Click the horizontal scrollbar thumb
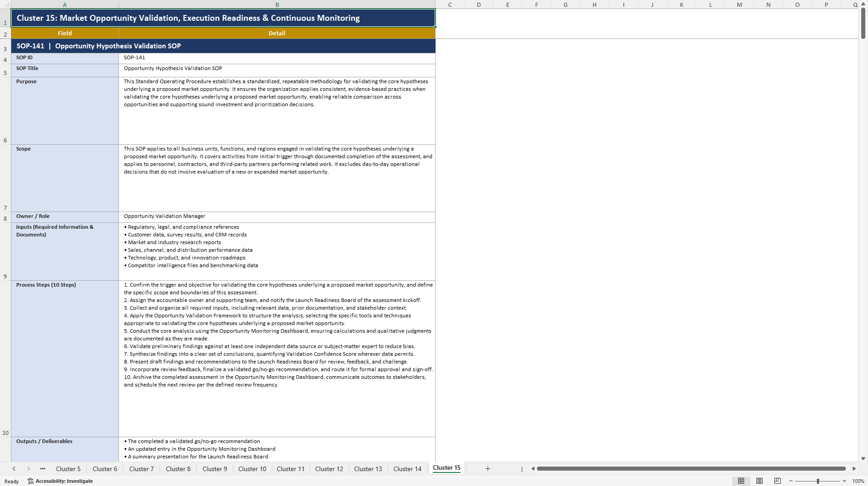The image size is (868, 486). click(691, 469)
